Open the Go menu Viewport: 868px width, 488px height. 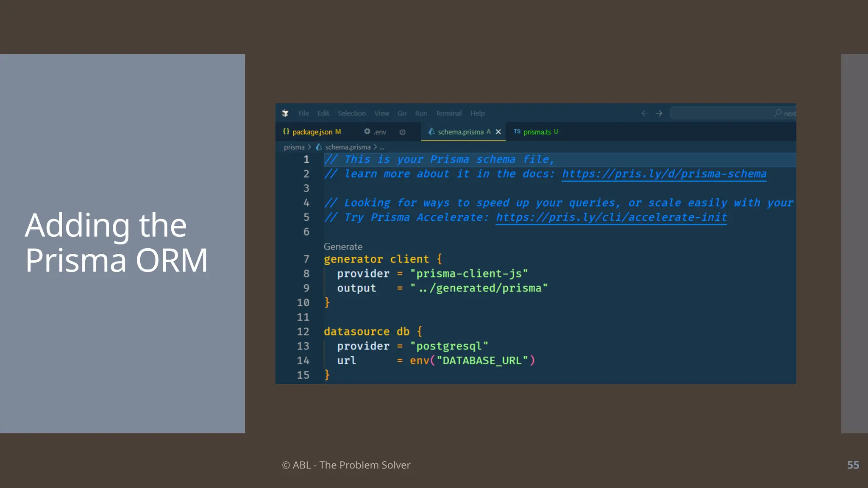coord(402,113)
